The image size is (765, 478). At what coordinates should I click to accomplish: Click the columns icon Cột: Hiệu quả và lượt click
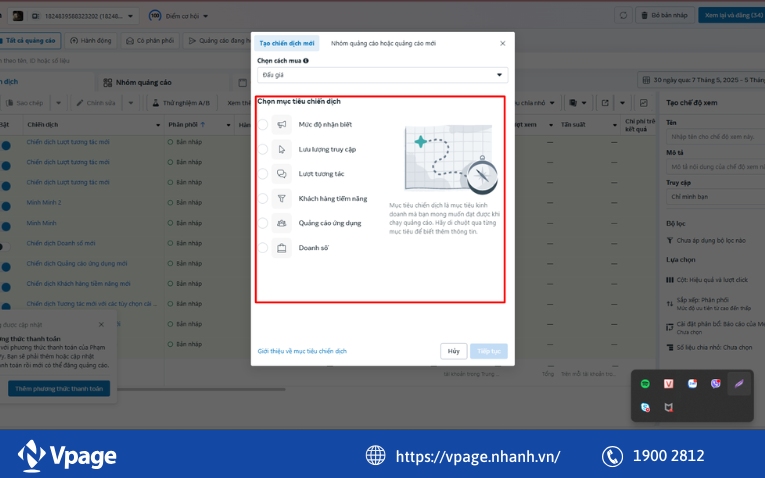[670, 280]
